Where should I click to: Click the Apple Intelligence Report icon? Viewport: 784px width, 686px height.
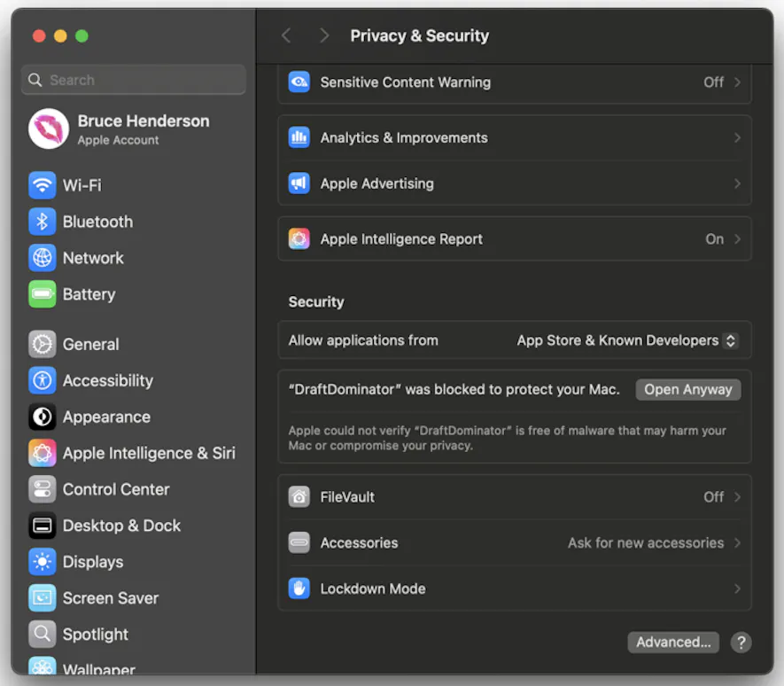click(x=299, y=239)
